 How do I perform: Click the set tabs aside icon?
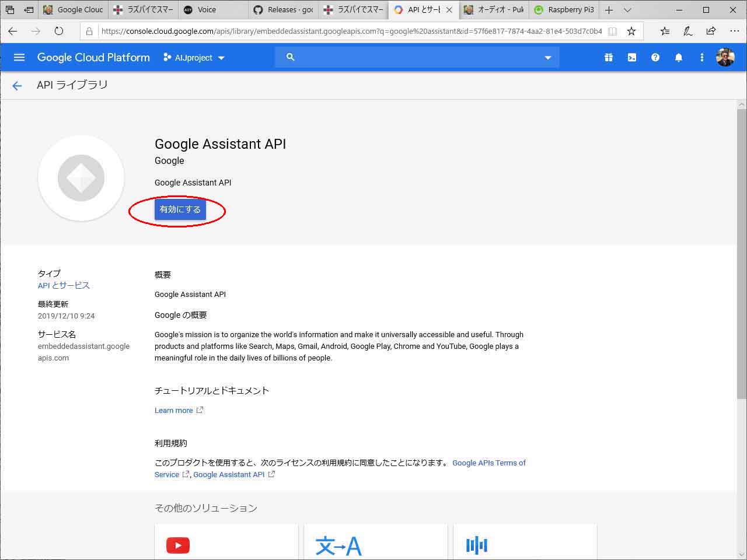click(29, 9)
